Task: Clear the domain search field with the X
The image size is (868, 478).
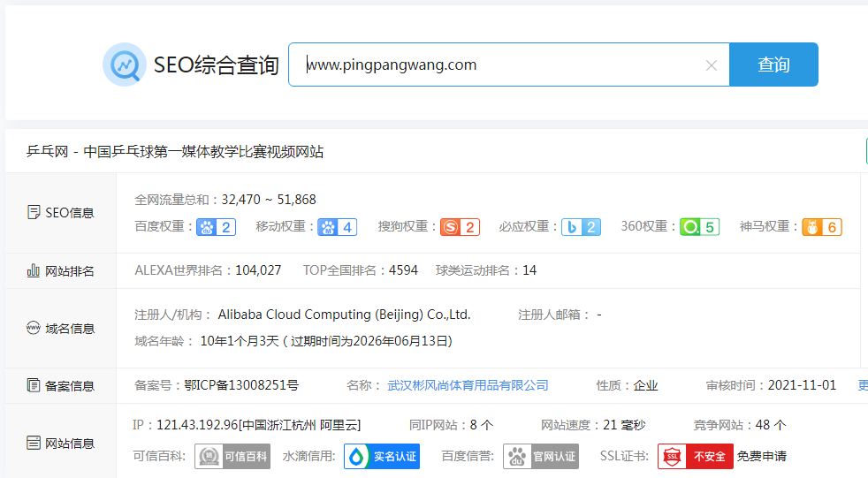Action: (x=712, y=65)
